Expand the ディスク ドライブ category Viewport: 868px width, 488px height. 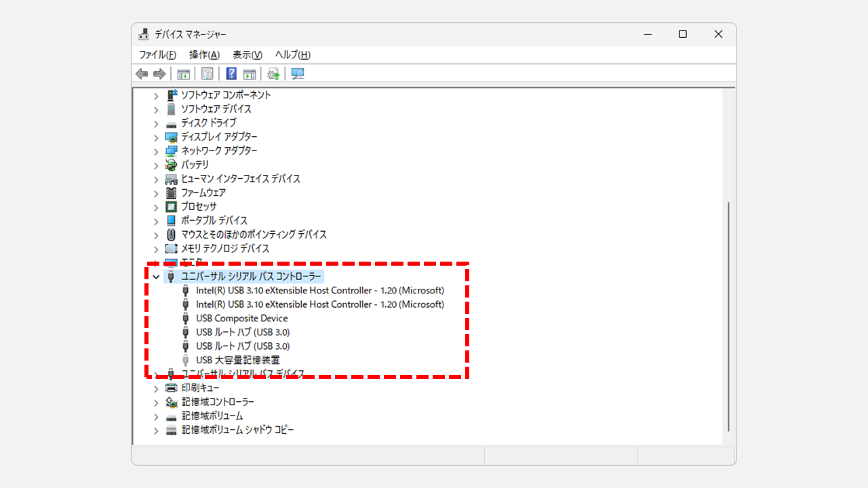[x=156, y=123]
